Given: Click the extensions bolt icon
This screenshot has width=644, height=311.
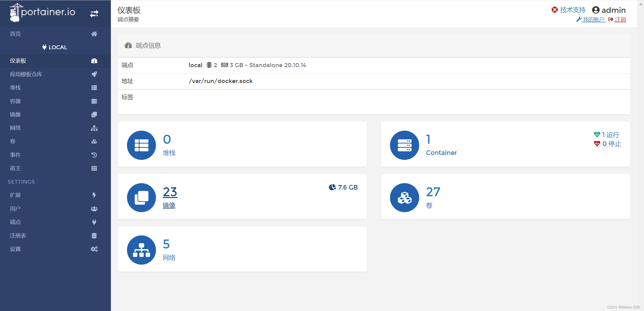Looking at the screenshot, I should pos(94,195).
